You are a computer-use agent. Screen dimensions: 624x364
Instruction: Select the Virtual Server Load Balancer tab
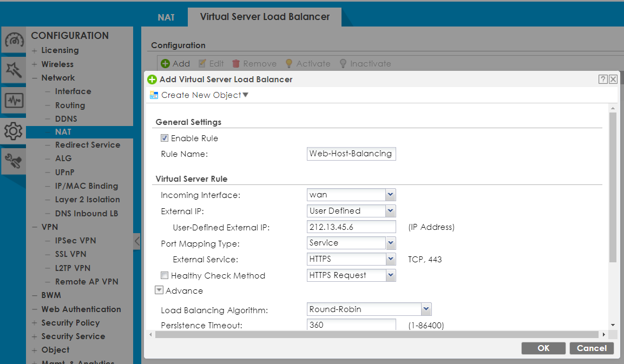coord(265,17)
